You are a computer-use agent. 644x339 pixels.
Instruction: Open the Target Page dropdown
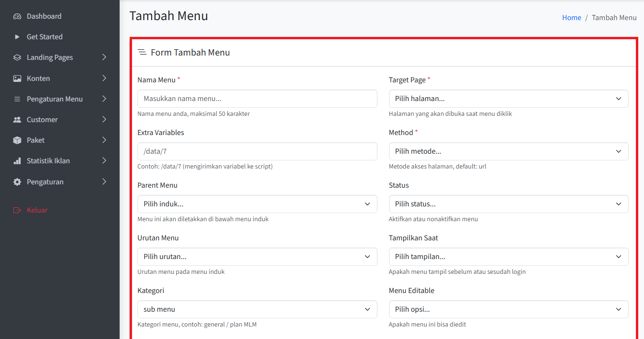coord(508,99)
